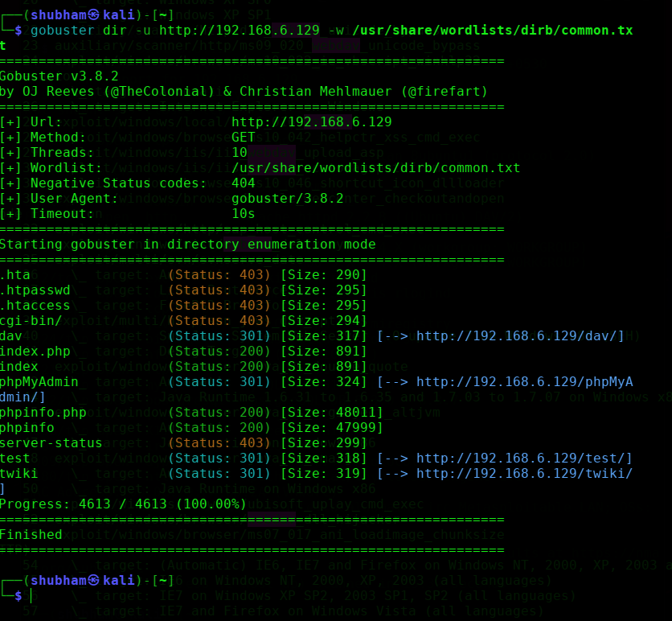Click the empty shell prompt cursor
This screenshot has width=672, height=621.
pos(32,596)
